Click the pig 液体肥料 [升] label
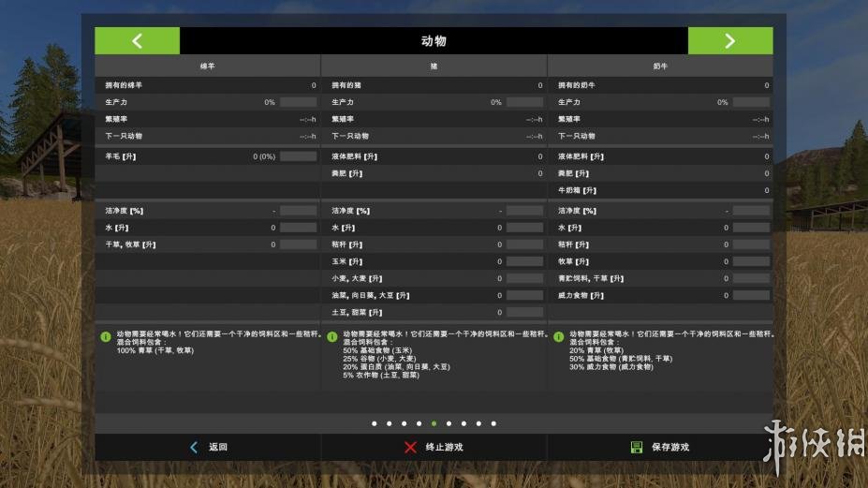Viewport: 868px width, 488px height. [x=354, y=156]
